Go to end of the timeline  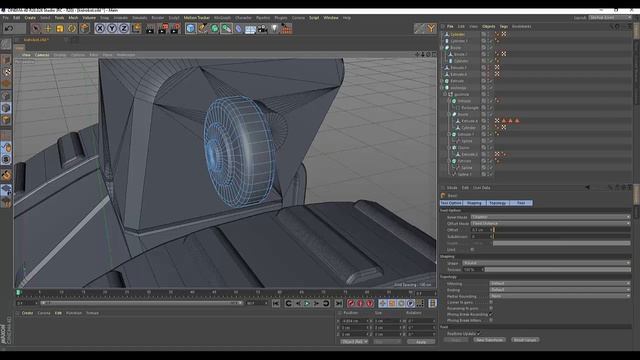pyautogui.click(x=338, y=303)
